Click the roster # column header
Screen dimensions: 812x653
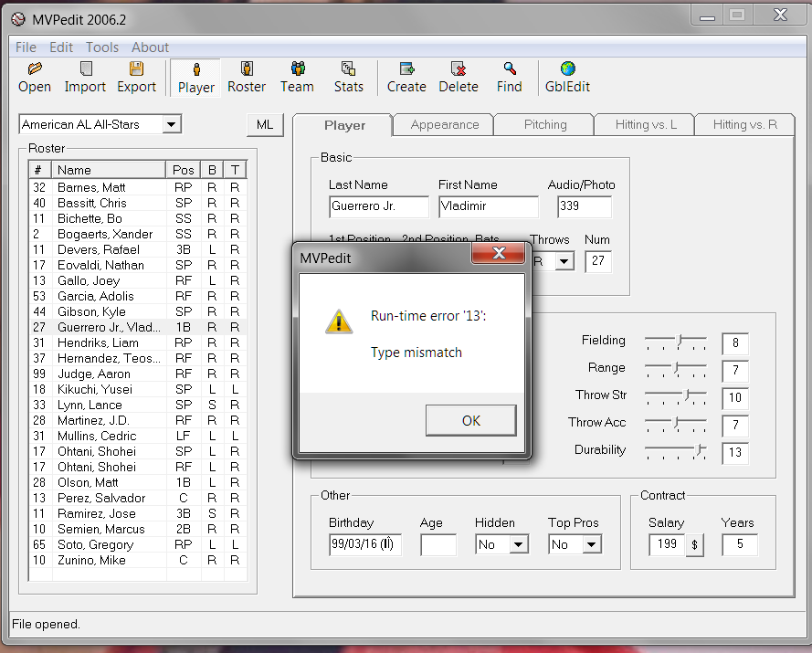click(x=40, y=170)
